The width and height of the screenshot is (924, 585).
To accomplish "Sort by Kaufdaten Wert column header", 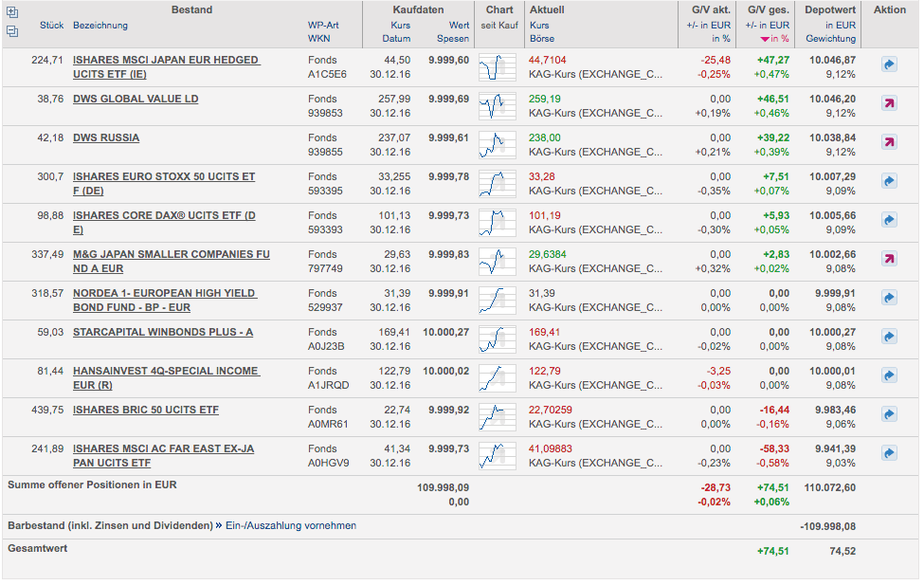I will pos(459,26).
